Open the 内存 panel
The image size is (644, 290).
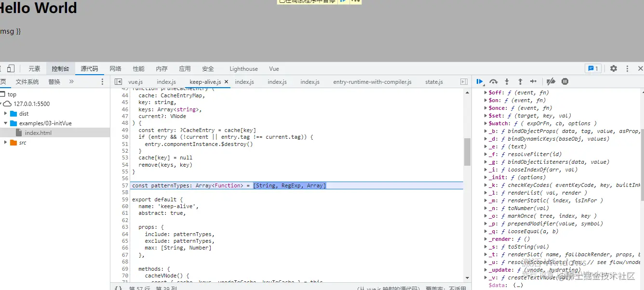(x=162, y=69)
